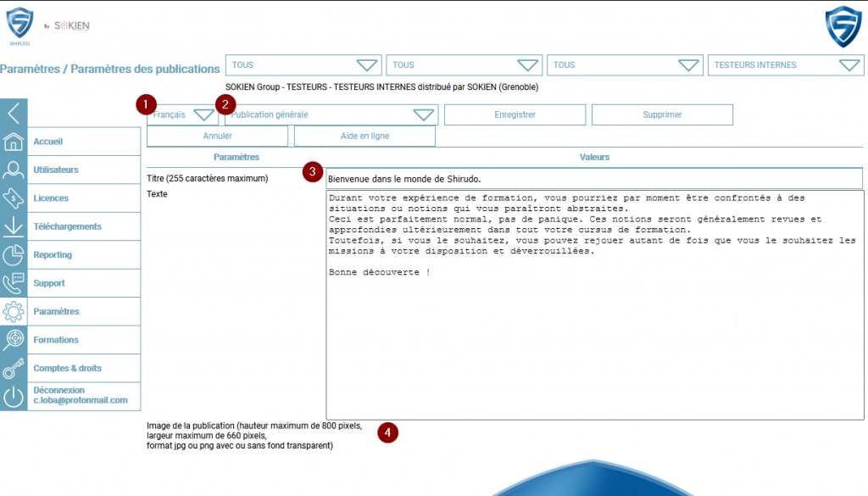868x496 pixels.
Task: Click the Déconnexion power icon
Action: 14,396
